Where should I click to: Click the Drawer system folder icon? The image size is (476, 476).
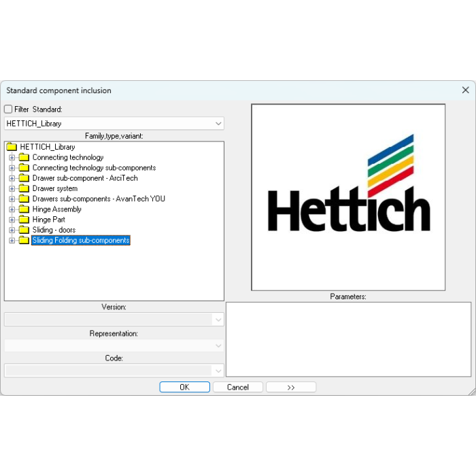click(x=24, y=188)
